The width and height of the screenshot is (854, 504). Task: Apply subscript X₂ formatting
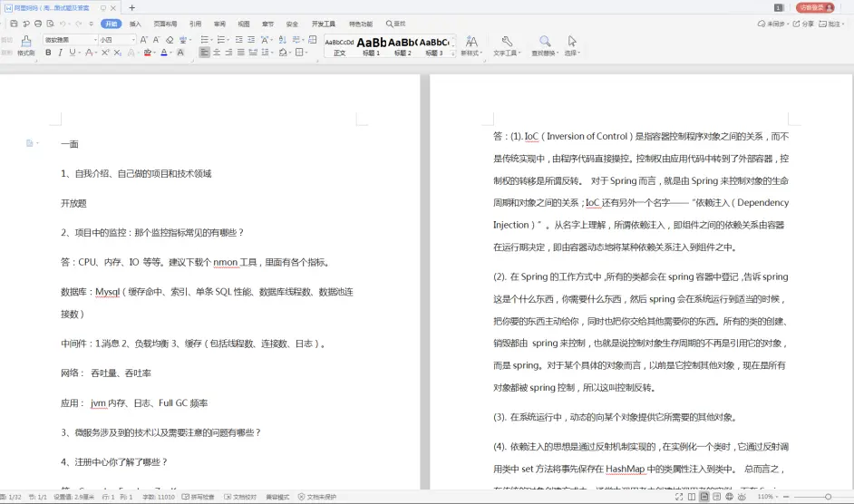[x=118, y=53]
